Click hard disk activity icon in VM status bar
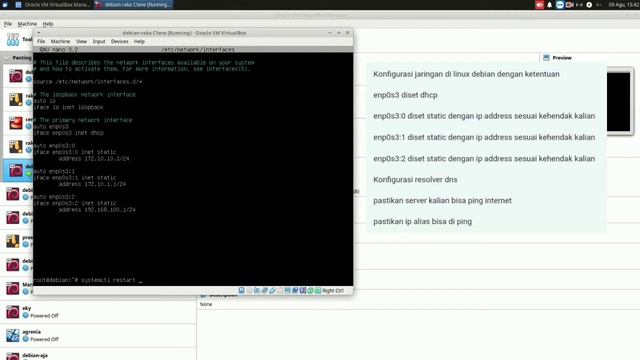This screenshot has height=360, width=640. click(x=242, y=291)
